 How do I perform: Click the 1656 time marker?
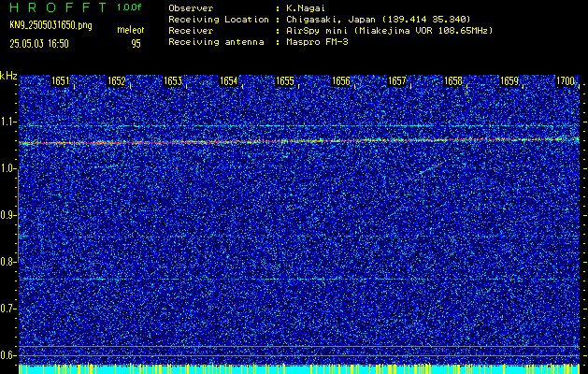coord(341,81)
